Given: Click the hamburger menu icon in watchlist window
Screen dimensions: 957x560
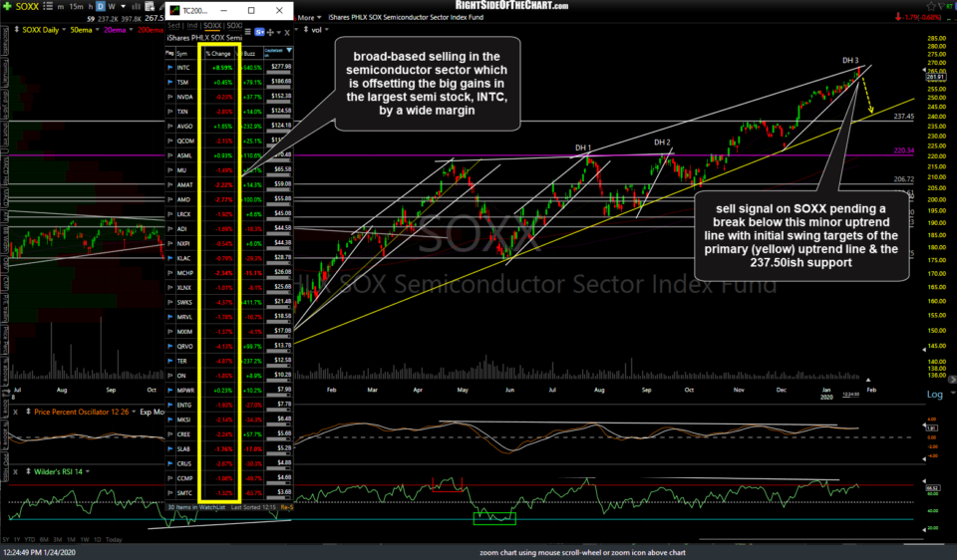Looking at the screenshot, I should pos(248,32).
